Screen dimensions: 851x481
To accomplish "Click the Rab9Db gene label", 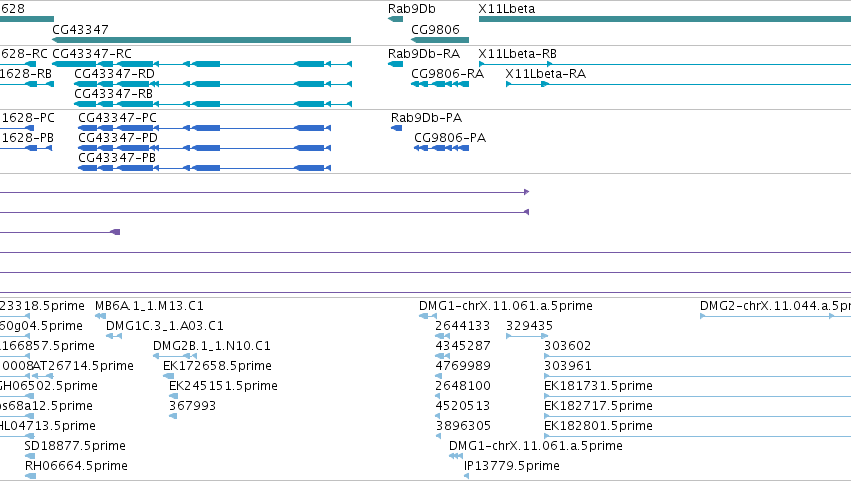I will pyautogui.click(x=411, y=9).
